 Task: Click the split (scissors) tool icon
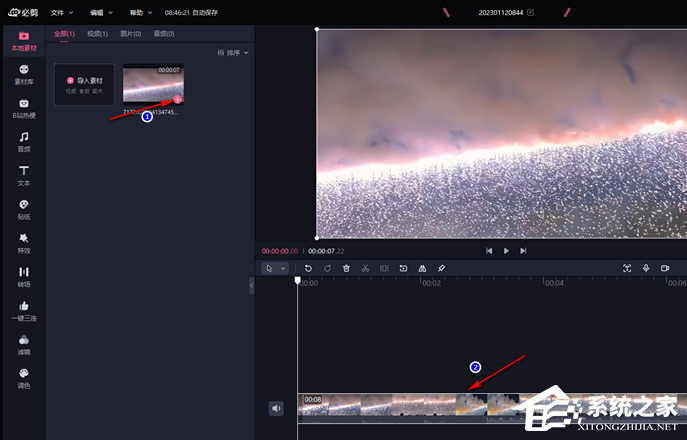pos(365,268)
